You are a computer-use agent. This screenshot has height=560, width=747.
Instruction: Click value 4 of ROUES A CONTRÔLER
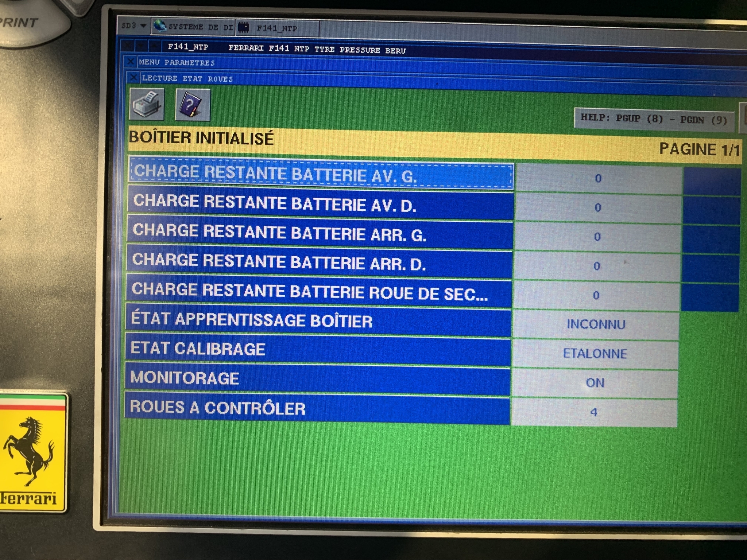tap(594, 412)
